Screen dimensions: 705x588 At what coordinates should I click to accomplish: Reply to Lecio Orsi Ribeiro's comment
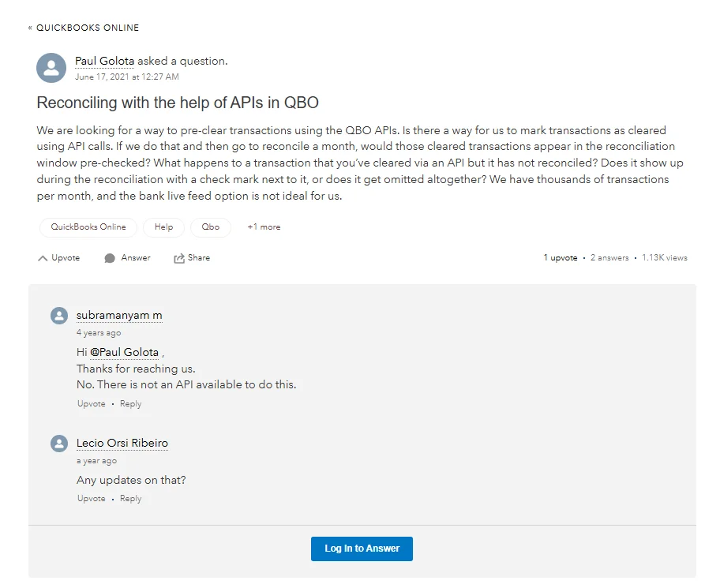coord(130,499)
